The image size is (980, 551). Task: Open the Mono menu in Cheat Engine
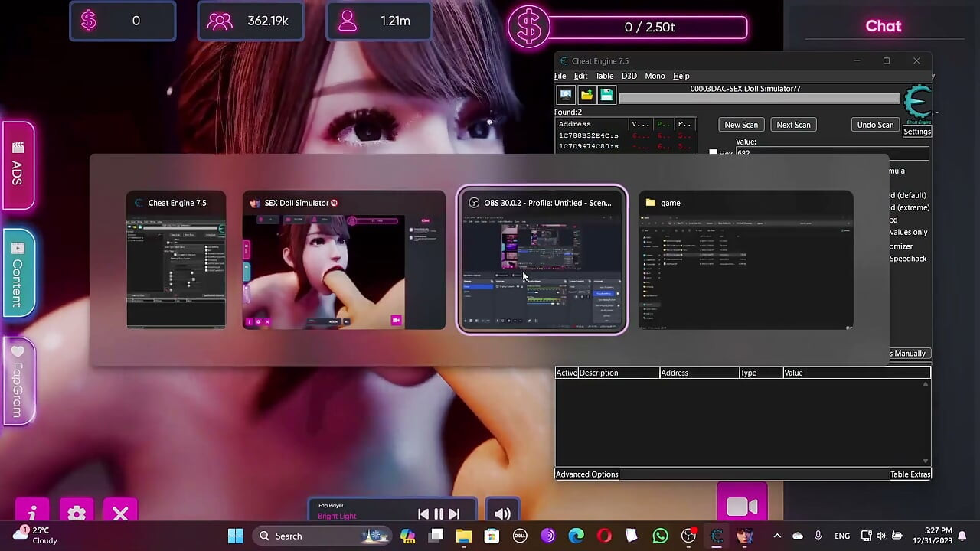pyautogui.click(x=655, y=76)
